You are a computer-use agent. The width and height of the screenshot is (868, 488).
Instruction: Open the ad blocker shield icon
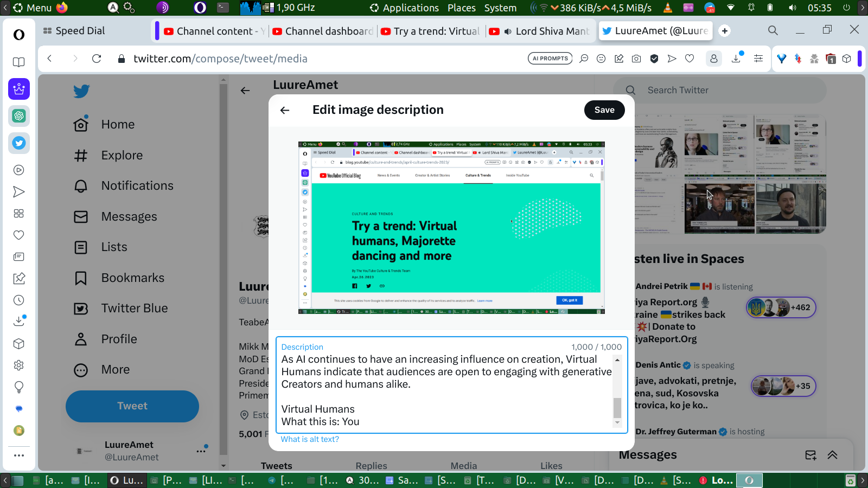click(x=654, y=59)
